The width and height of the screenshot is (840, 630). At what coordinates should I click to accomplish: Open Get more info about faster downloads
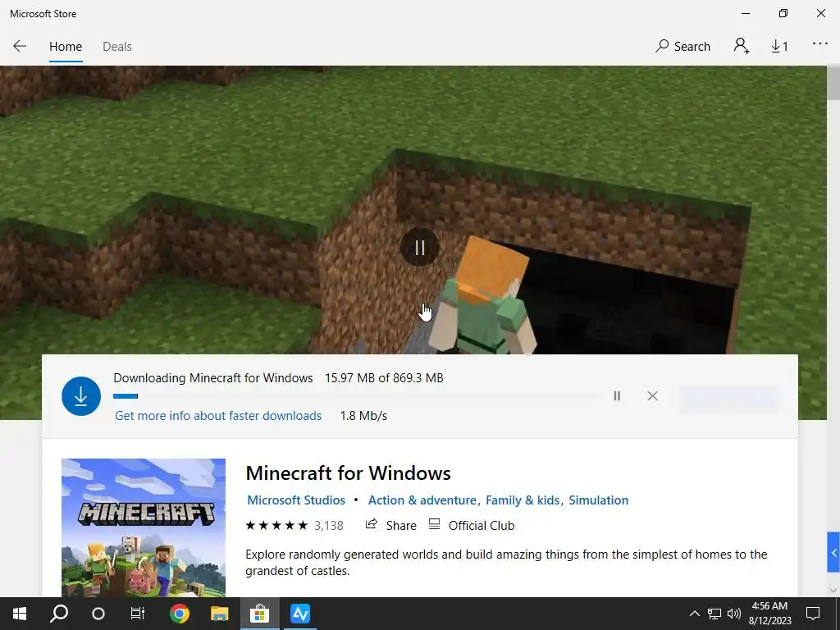[x=218, y=416]
